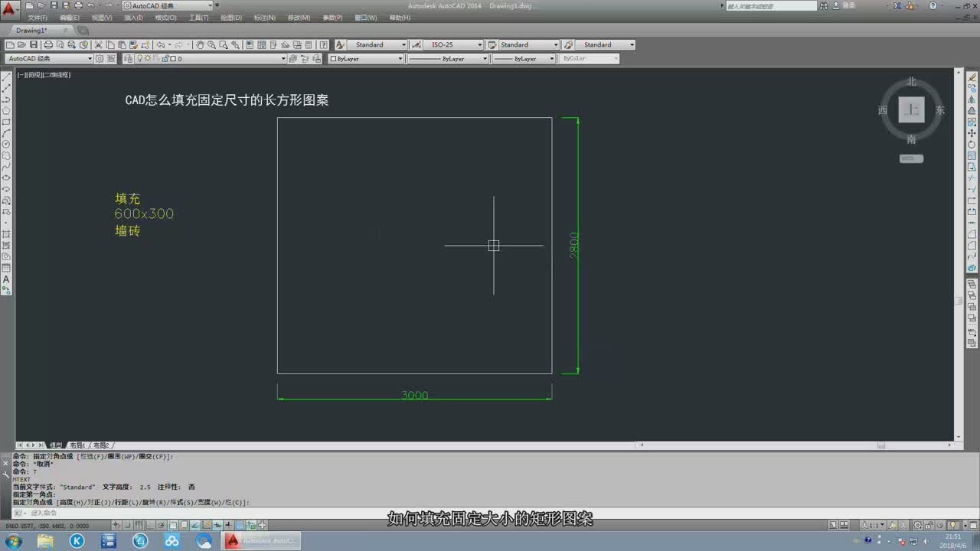Image resolution: width=980 pixels, height=551 pixels.
Task: Click the AutoCAD taskbar button
Action: pyautogui.click(x=262, y=540)
